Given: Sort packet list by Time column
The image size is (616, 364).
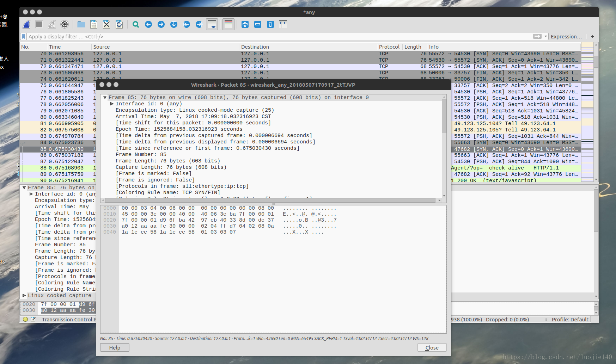Looking at the screenshot, I should [69, 47].
